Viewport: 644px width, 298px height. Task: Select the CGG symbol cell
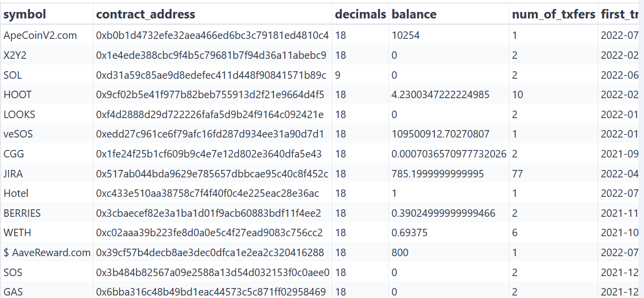13,154
